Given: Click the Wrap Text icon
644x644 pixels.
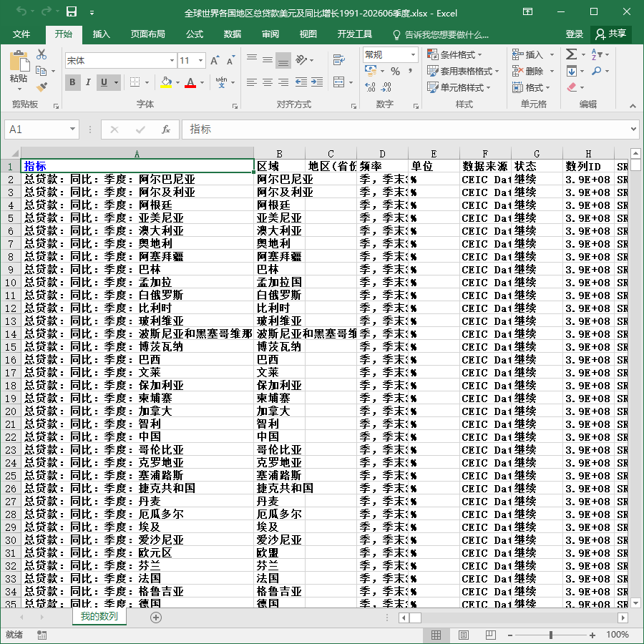Looking at the screenshot, I should [339, 60].
